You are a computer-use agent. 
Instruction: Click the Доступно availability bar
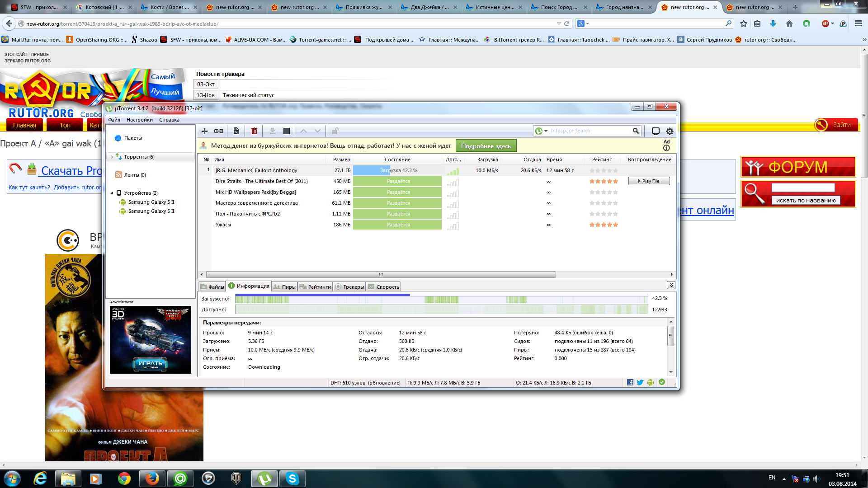click(x=442, y=310)
